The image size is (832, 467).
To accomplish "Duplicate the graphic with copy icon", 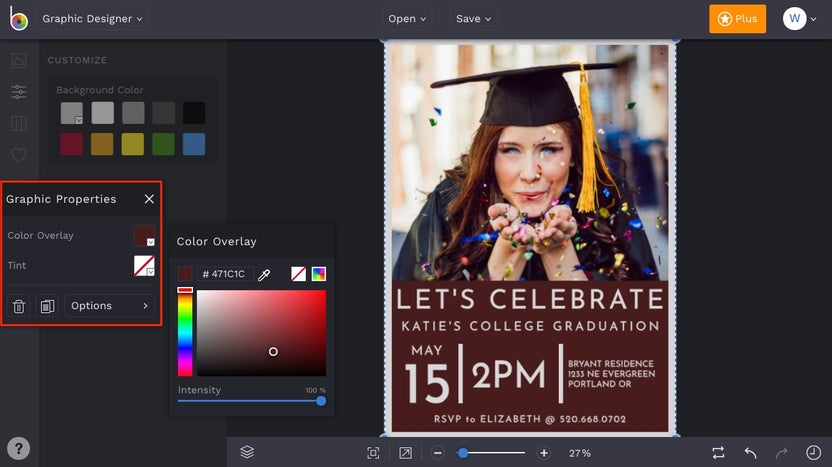I will [x=47, y=306].
